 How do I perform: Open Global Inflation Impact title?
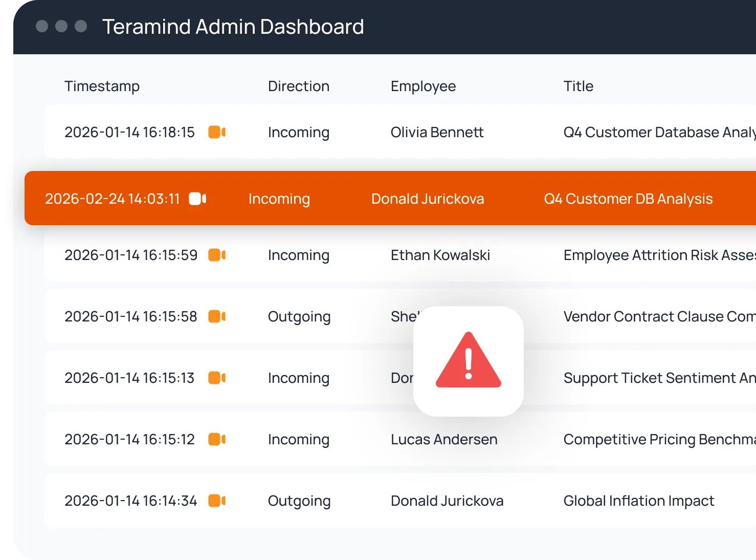(639, 501)
